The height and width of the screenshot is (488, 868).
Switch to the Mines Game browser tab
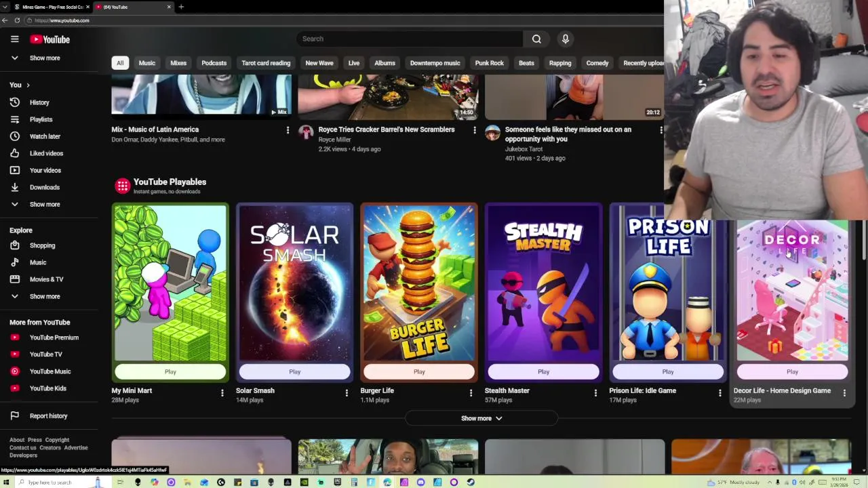tap(52, 7)
